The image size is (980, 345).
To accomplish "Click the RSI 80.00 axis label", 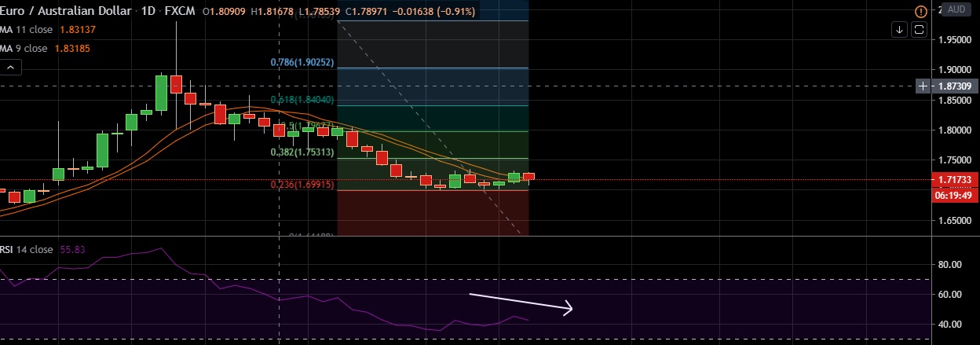I will [950, 265].
